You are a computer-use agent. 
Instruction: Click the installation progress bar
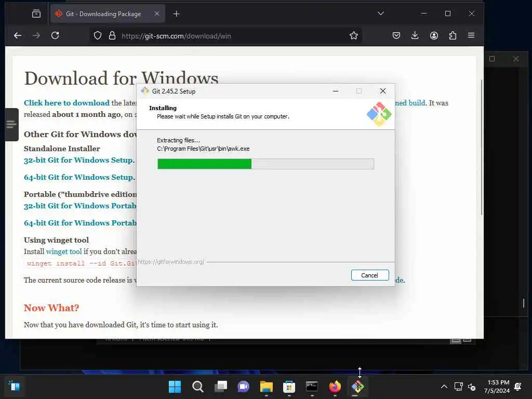coord(265,164)
